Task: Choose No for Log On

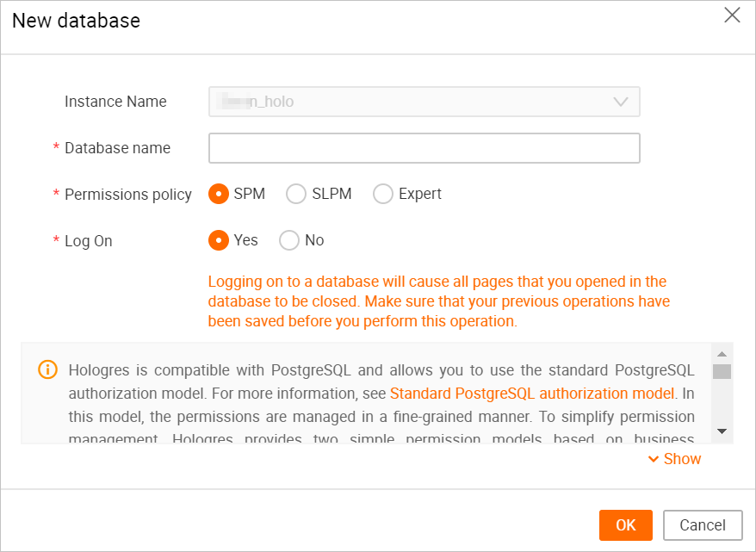Action: pyautogui.click(x=289, y=240)
